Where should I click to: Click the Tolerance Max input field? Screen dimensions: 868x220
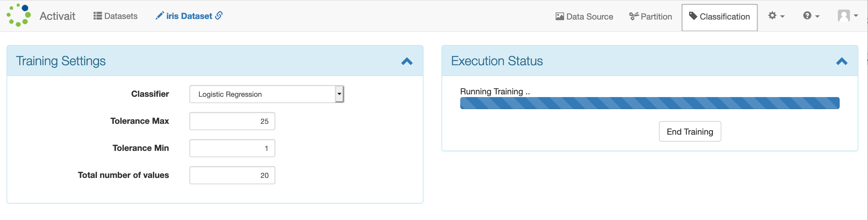pyautogui.click(x=232, y=121)
